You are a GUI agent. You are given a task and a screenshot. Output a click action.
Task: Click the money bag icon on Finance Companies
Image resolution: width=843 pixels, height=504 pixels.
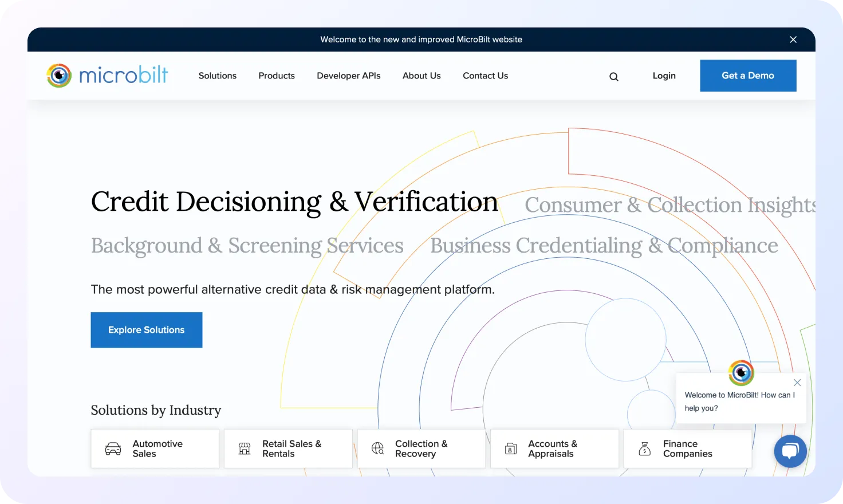click(645, 448)
